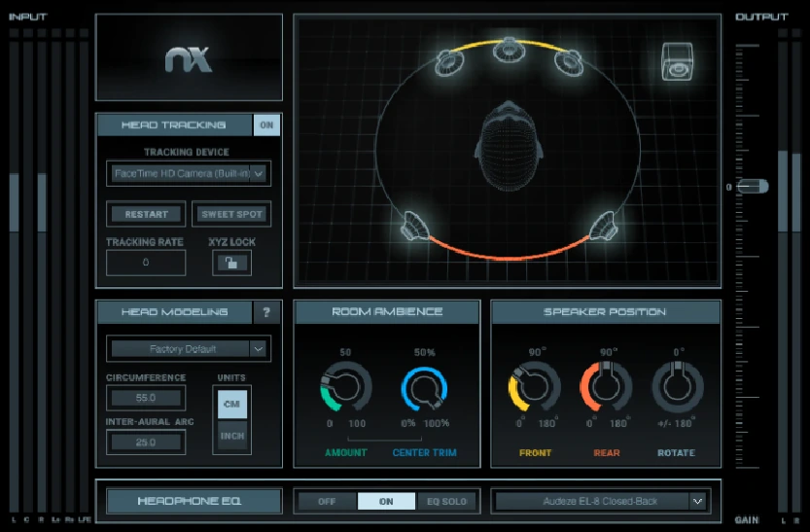Select the front center speaker icon
The height and width of the screenshot is (532, 810).
[x=509, y=51]
